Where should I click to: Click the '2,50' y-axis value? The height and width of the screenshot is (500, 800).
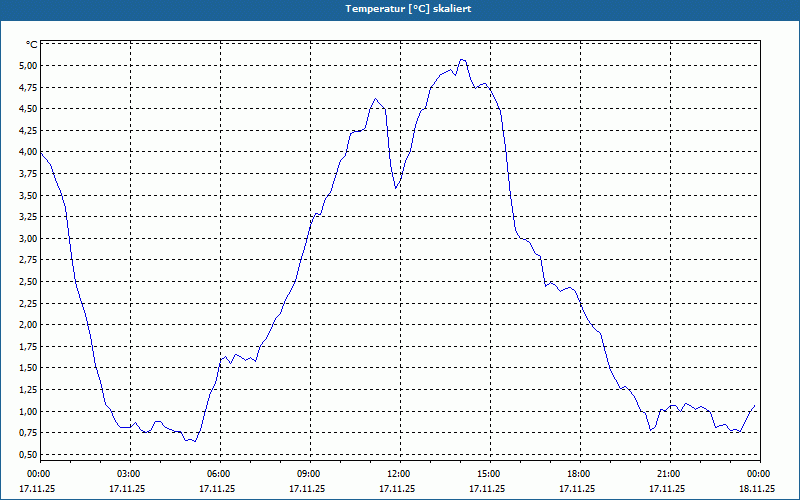28,282
